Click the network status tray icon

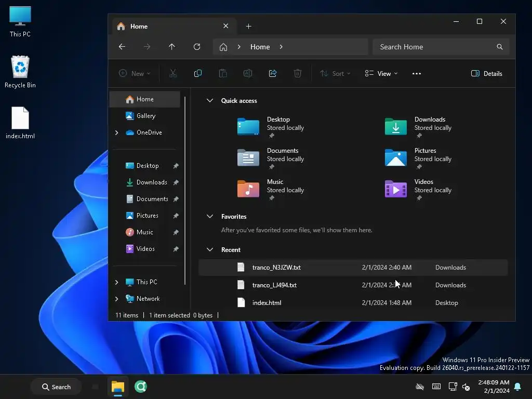(453, 387)
